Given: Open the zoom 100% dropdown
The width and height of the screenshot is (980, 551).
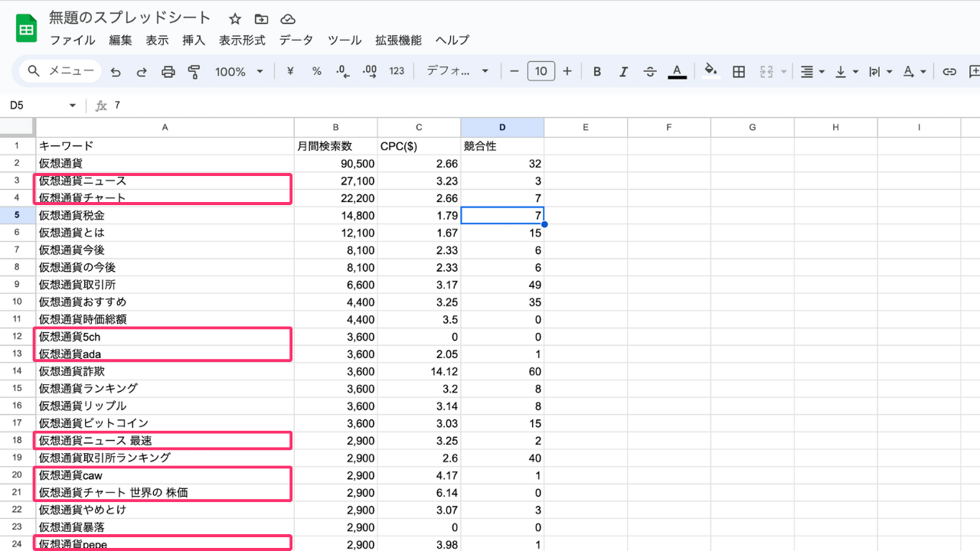Looking at the screenshot, I should [239, 71].
